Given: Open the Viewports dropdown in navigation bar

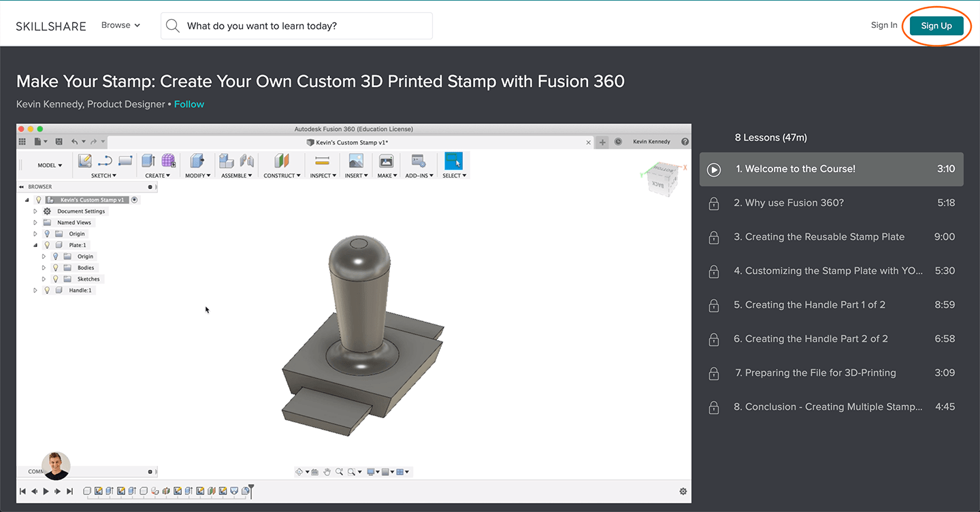Looking at the screenshot, I should pos(403,472).
